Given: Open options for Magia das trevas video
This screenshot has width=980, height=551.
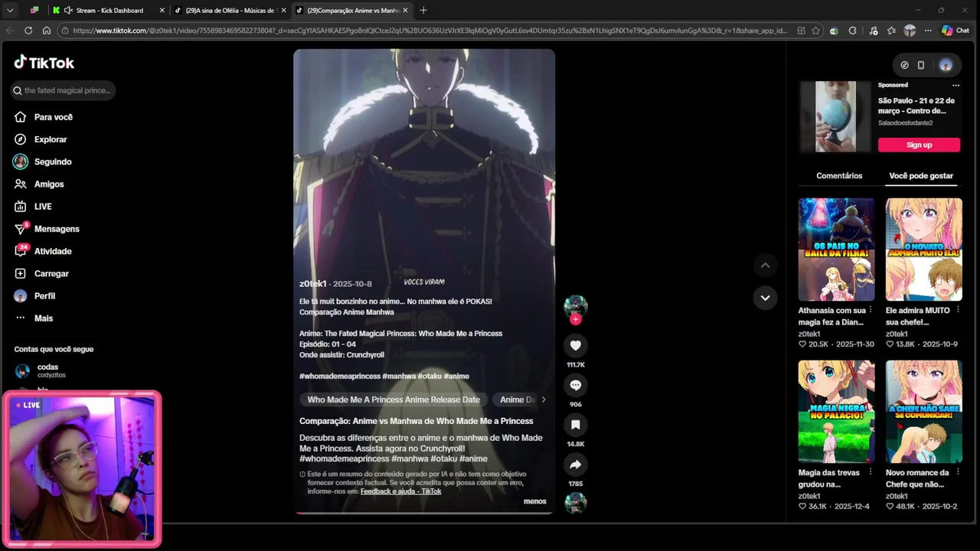Looking at the screenshot, I should [871, 472].
